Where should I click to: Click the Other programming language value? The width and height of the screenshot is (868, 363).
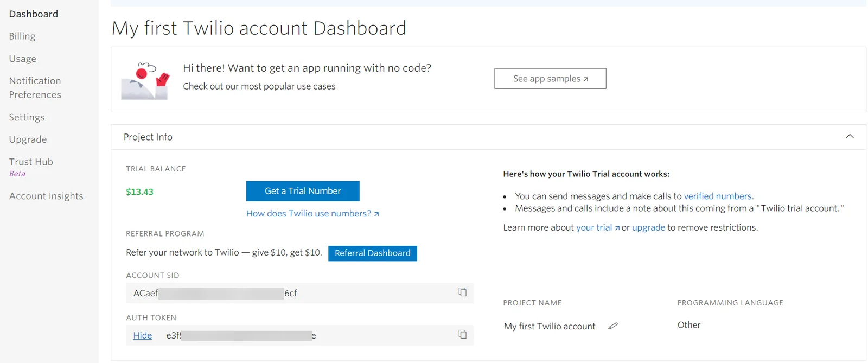click(689, 325)
